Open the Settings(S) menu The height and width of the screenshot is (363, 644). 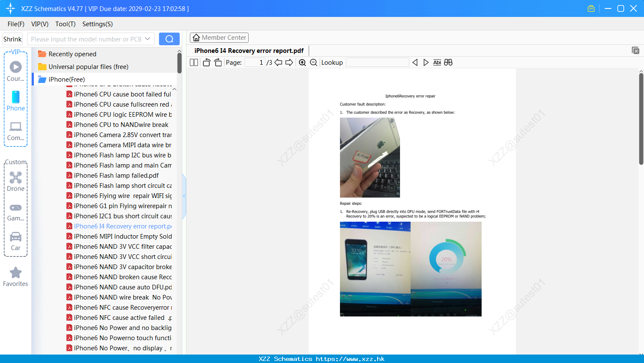coord(98,24)
